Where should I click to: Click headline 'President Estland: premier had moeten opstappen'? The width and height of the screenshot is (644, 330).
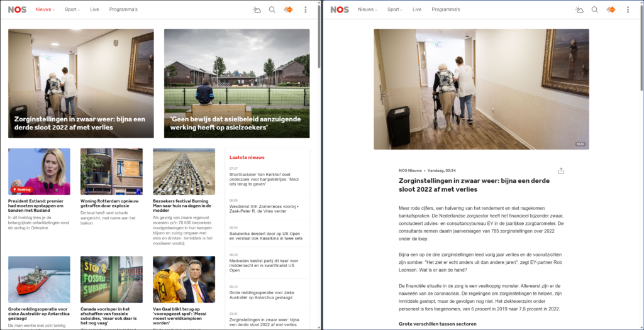click(x=36, y=206)
